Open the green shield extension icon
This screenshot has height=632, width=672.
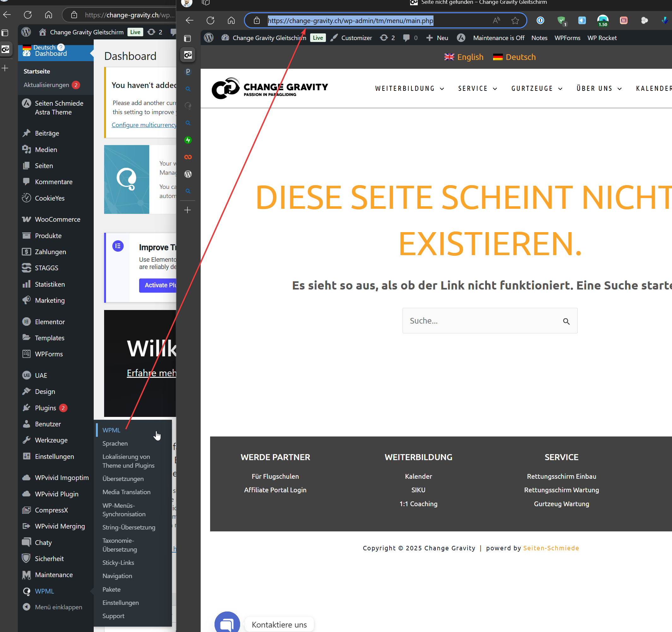(562, 21)
